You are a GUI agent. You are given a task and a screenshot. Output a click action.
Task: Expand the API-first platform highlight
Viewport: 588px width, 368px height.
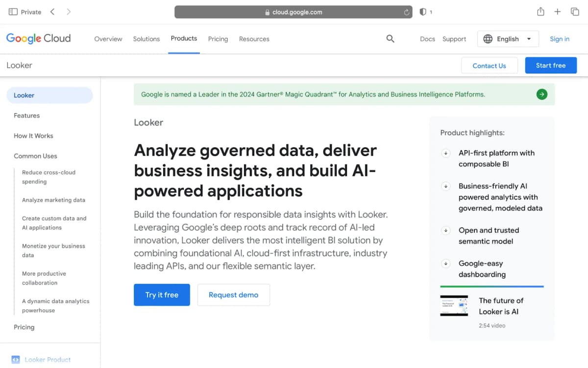(446, 153)
